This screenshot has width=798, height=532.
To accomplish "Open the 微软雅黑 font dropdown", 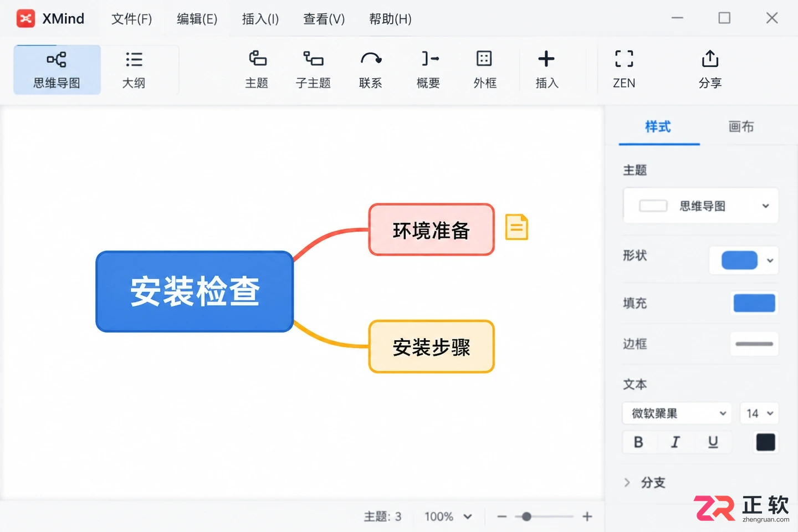I will [x=677, y=413].
